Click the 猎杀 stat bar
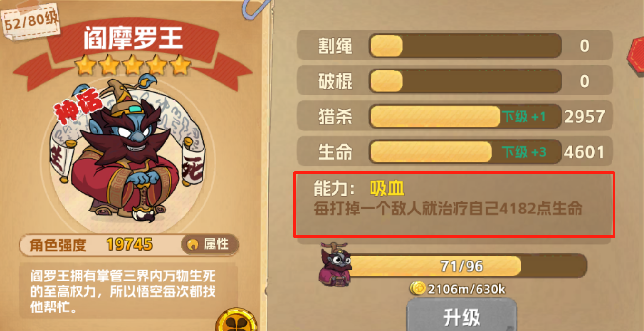The width and height of the screenshot is (644, 331). click(x=465, y=117)
